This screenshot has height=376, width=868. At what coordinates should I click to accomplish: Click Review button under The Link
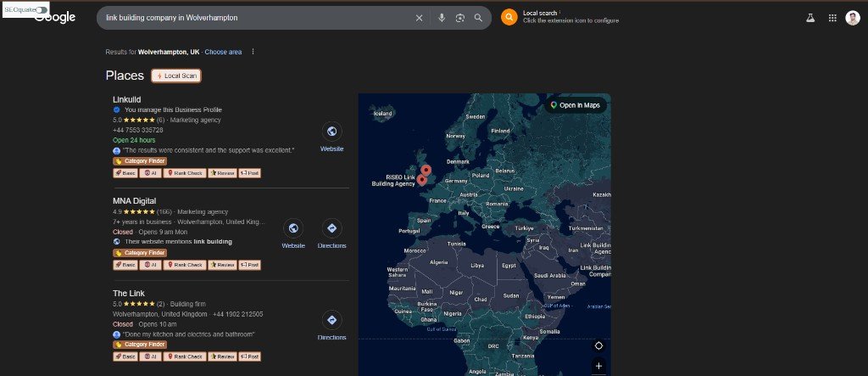click(223, 356)
